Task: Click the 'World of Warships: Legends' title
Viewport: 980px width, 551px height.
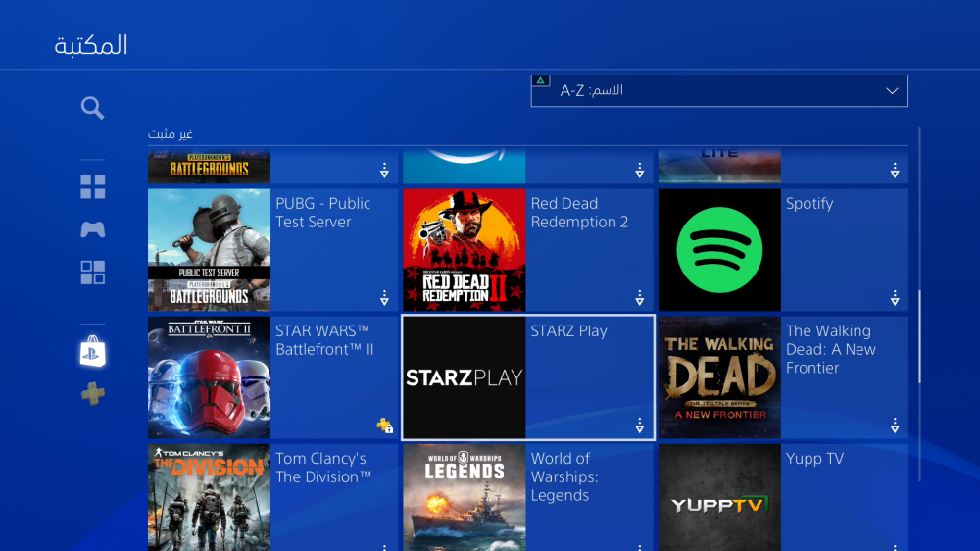Action: (x=564, y=477)
